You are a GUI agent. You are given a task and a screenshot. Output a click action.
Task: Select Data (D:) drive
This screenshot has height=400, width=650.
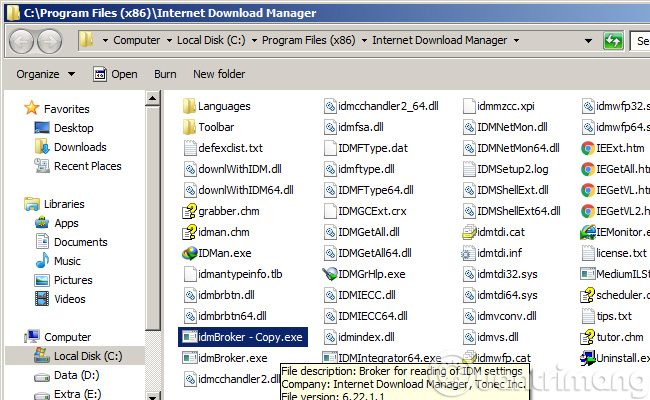(x=76, y=375)
